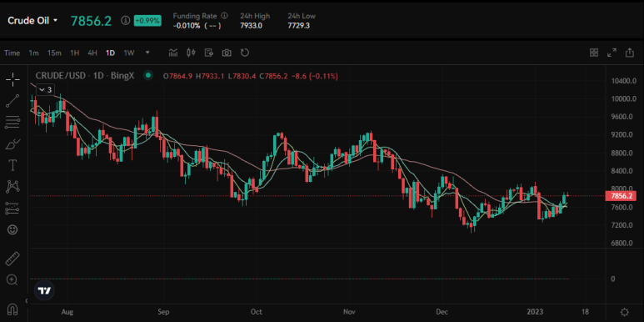Click the 24h High value 7933.0
Screen dimensions: 644x322
coord(252,26)
